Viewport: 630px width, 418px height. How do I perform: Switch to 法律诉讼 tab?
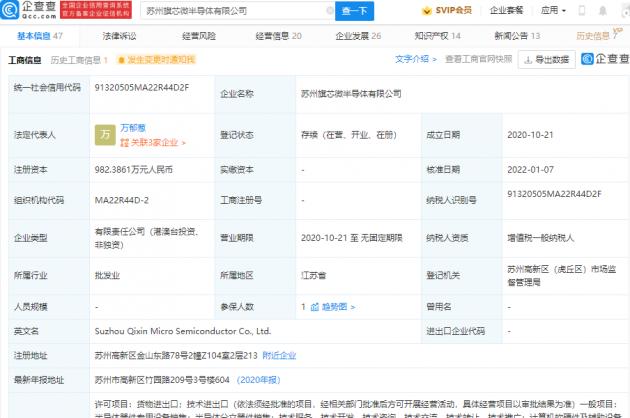pyautogui.click(x=119, y=36)
